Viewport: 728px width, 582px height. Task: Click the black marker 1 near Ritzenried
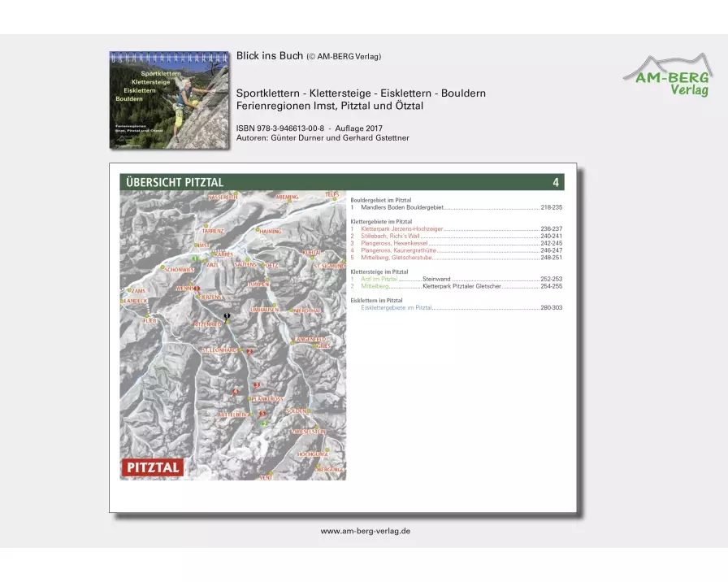click(227, 316)
